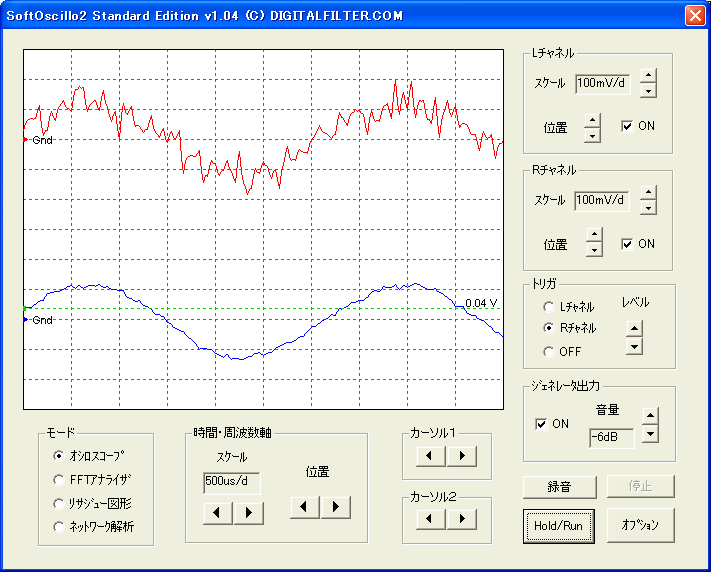Click the Hold/Run button
The height and width of the screenshot is (572, 711).
(x=559, y=526)
